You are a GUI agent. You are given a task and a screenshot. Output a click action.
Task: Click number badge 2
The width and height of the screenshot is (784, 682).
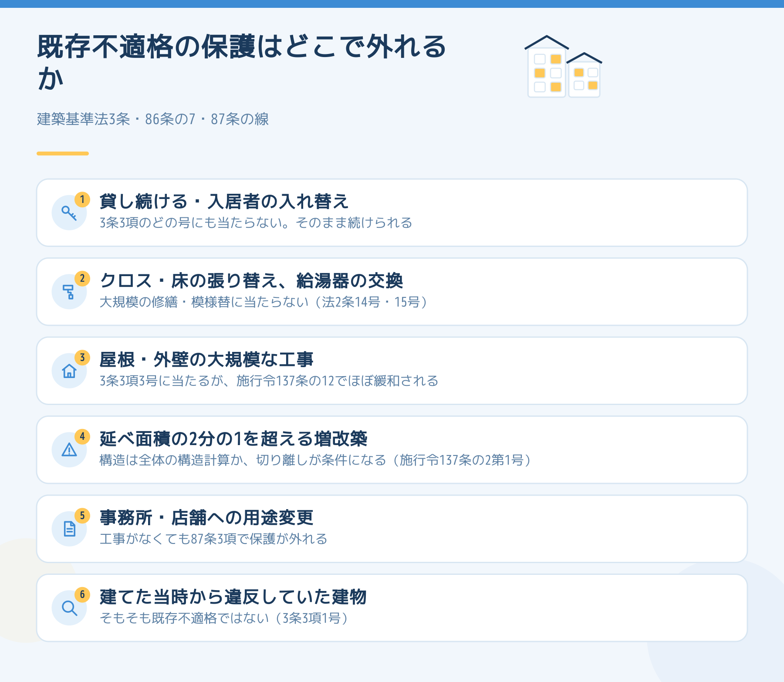[82, 278]
